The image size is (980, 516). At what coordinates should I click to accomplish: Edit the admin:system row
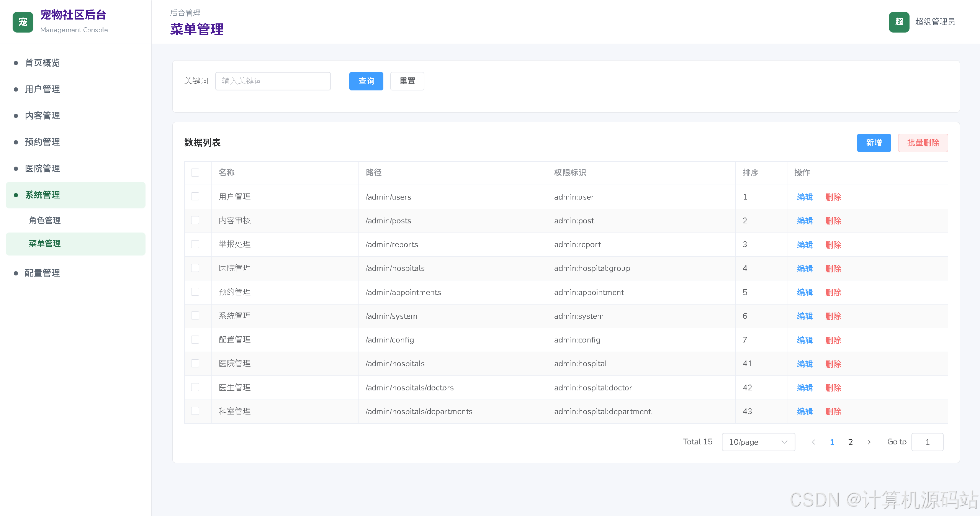(805, 316)
